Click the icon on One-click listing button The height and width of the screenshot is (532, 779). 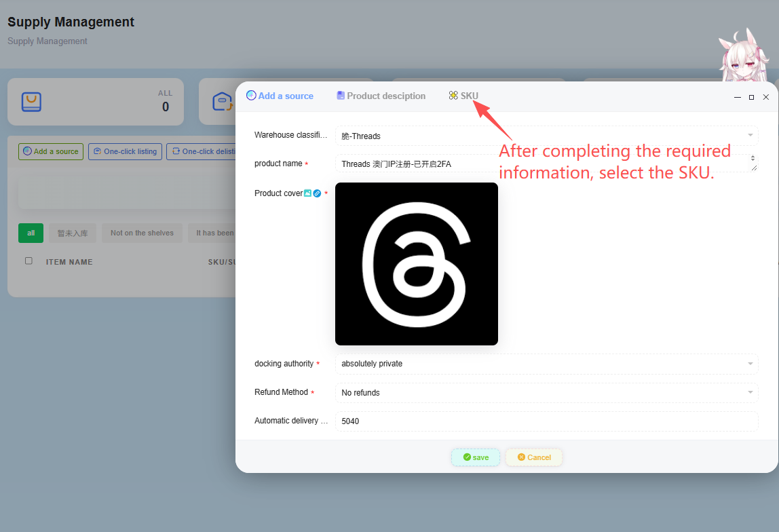[x=98, y=151]
